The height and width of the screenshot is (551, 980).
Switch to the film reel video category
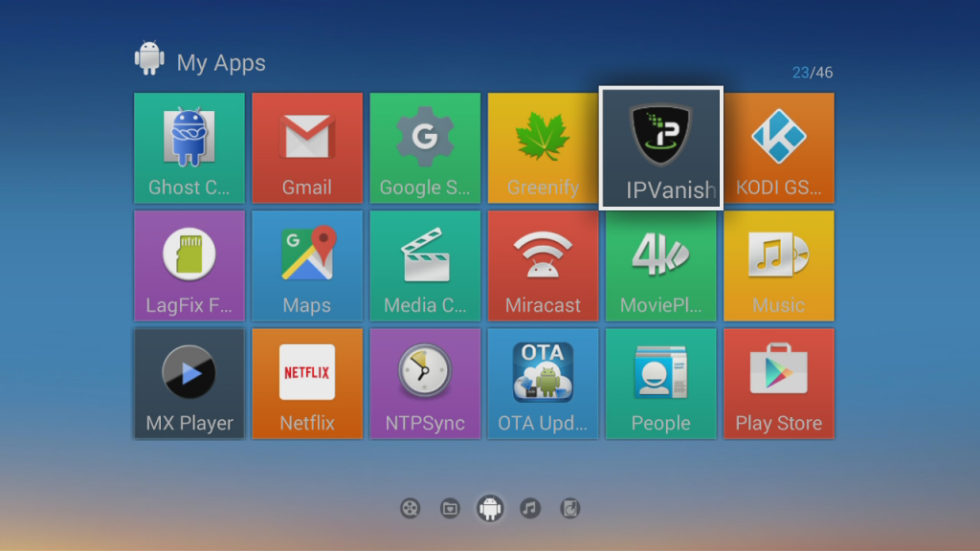tap(410, 509)
